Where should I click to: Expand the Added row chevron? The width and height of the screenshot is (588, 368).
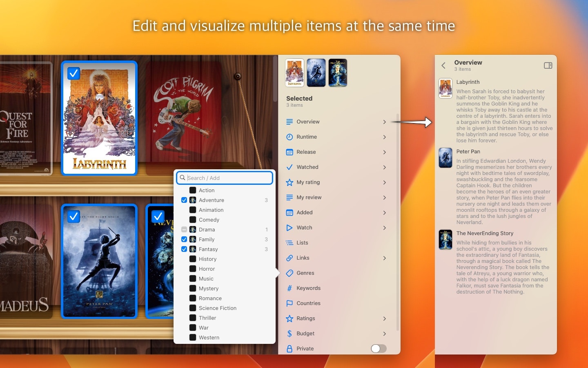pyautogui.click(x=384, y=213)
